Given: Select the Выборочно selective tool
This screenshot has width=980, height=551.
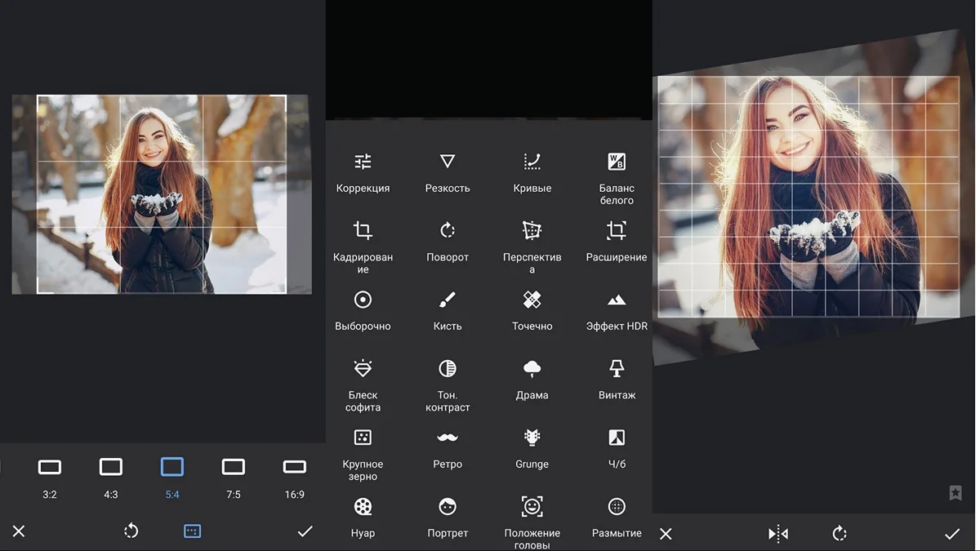Looking at the screenshot, I should pyautogui.click(x=363, y=310).
